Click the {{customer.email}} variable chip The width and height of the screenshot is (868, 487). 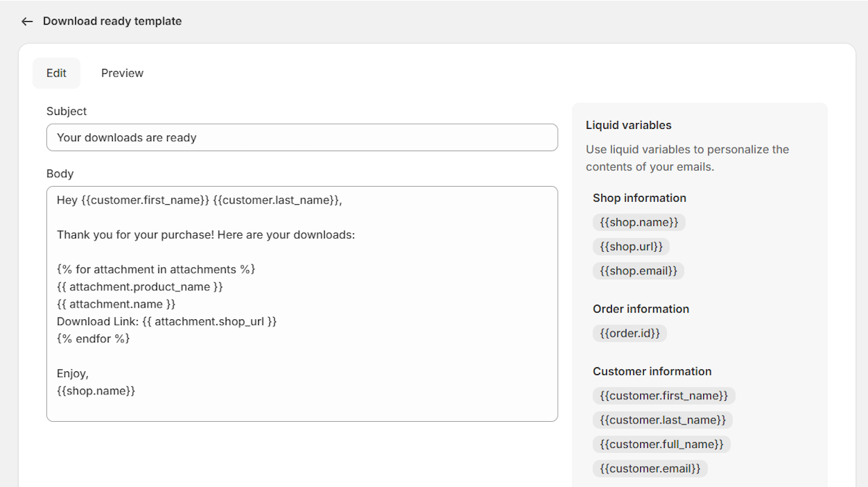[650, 469]
